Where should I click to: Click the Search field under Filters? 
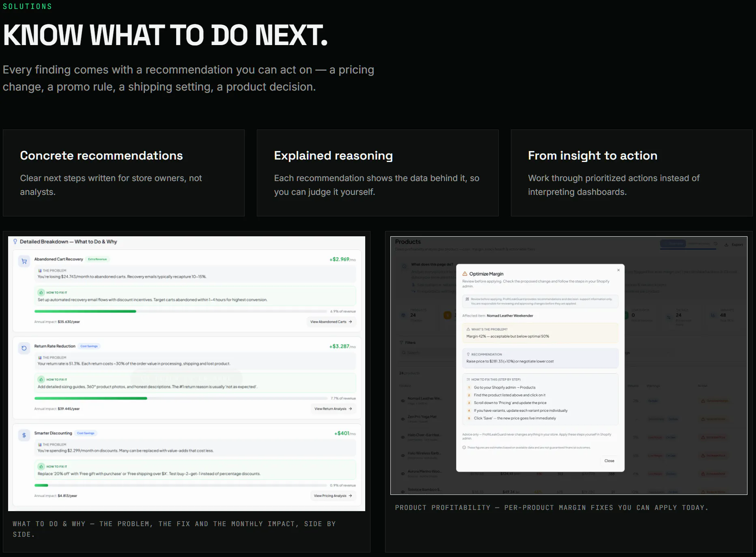point(428,353)
